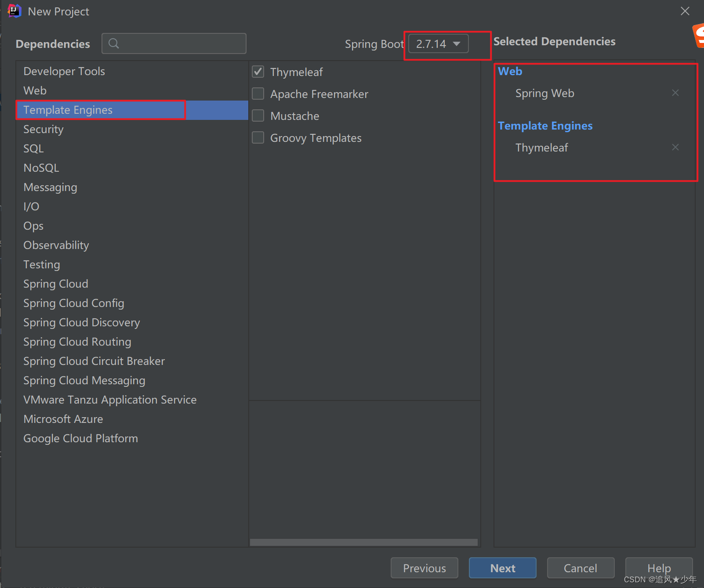Choose the NoSQL category

pyautogui.click(x=132, y=168)
